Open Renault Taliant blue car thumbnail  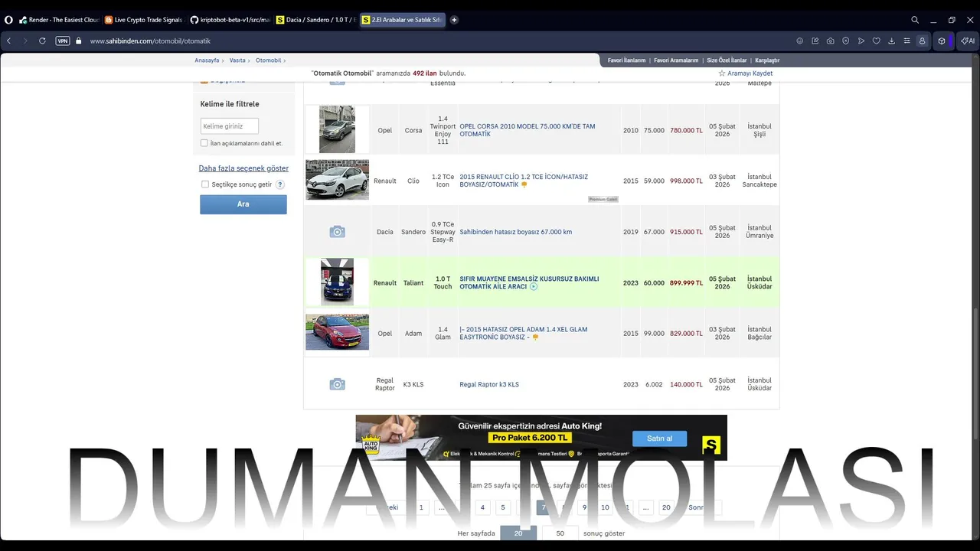(x=337, y=282)
